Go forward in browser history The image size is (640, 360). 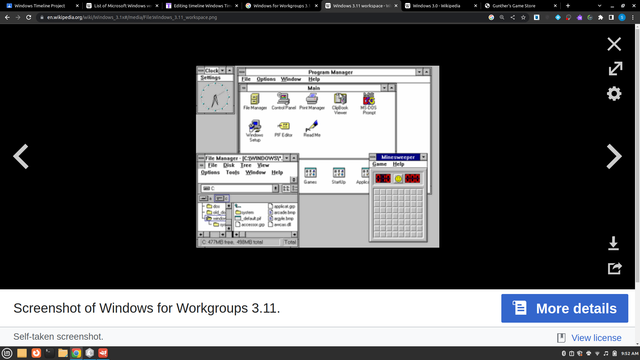coord(18,18)
